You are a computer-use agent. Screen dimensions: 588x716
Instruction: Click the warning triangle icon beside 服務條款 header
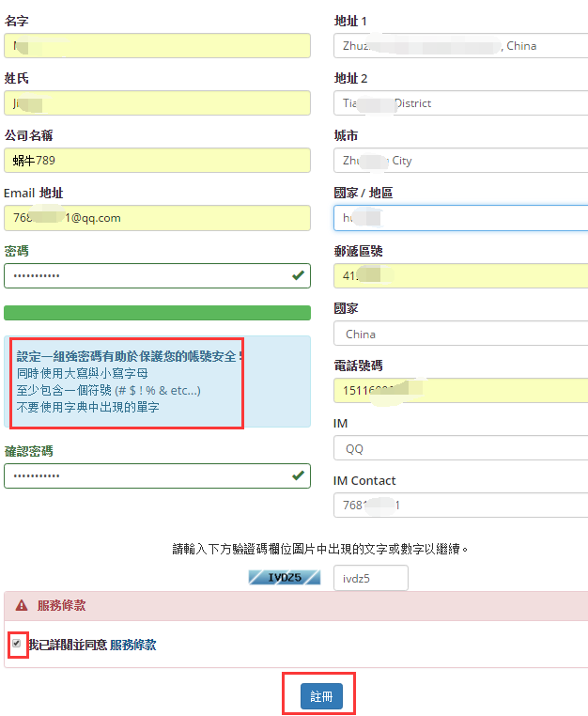tap(22, 606)
